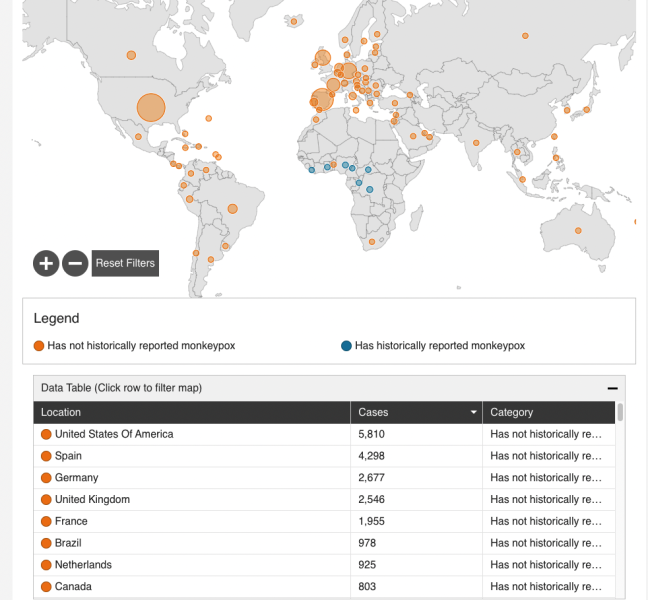Collapse the Data Table panel
648x600 pixels.
(612, 388)
